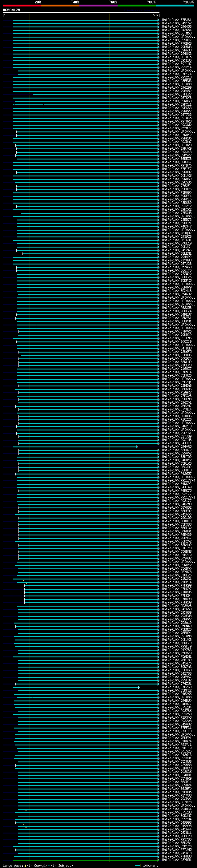Click the UniRef100_Q948K4 label
This screenshot has width=197, height=868.
tap(176, 808)
